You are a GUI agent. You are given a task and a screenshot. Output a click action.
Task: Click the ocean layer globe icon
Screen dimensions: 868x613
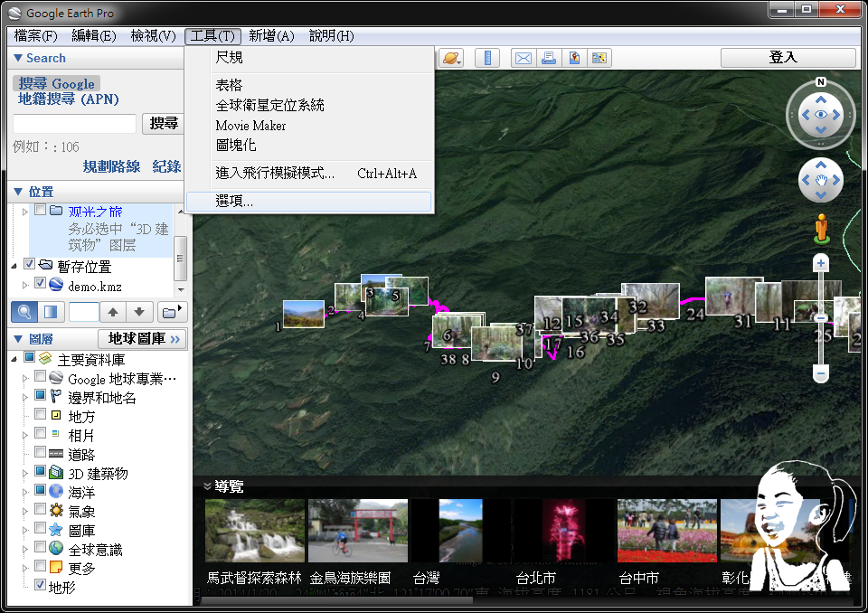click(56, 491)
